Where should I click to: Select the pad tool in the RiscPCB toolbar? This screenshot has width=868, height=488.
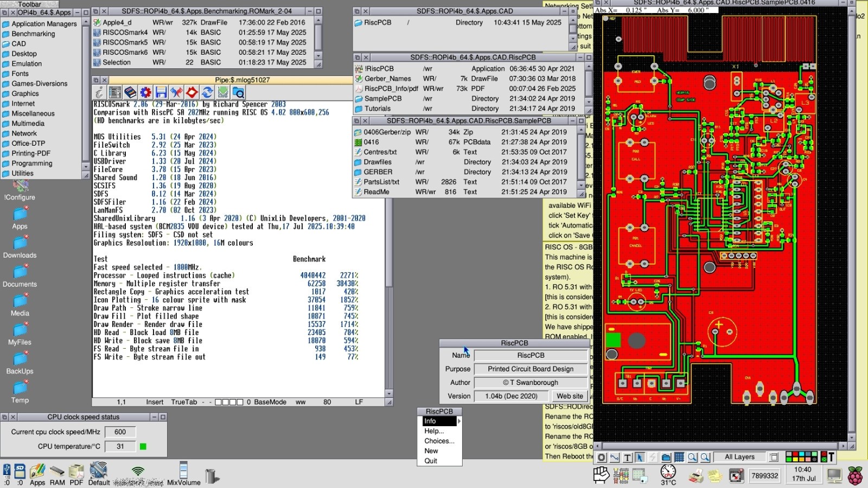pos(602,457)
